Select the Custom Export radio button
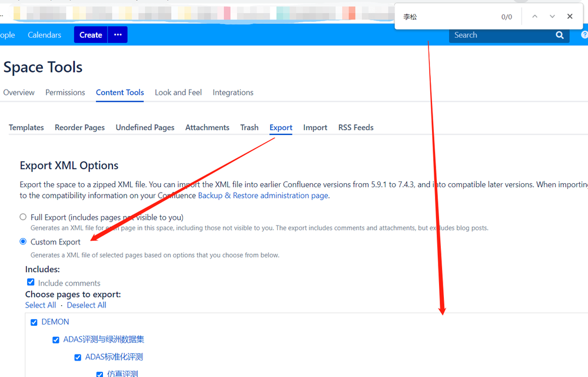Viewport: 588px width, 377px height. click(x=24, y=241)
